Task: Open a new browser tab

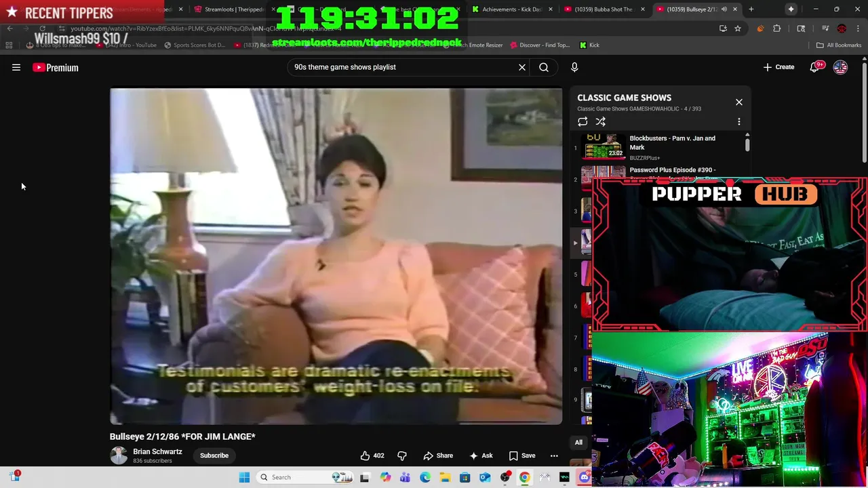Action: pos(751,9)
